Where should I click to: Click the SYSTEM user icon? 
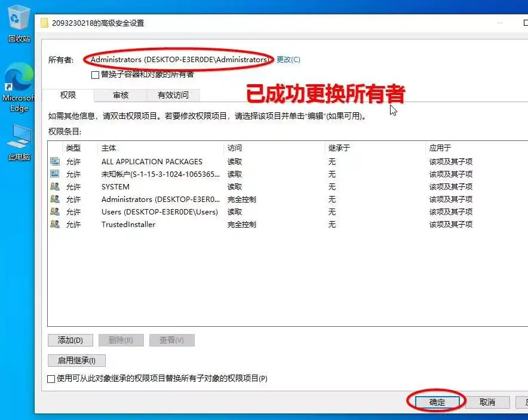(x=55, y=186)
